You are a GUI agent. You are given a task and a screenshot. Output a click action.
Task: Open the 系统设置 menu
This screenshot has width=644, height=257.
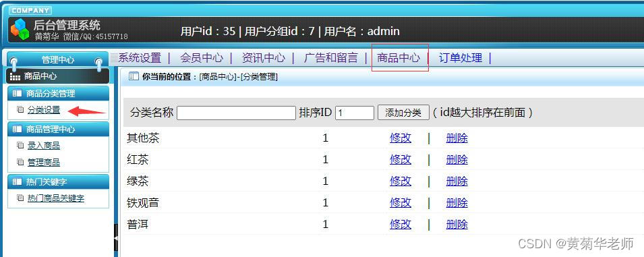coord(140,58)
